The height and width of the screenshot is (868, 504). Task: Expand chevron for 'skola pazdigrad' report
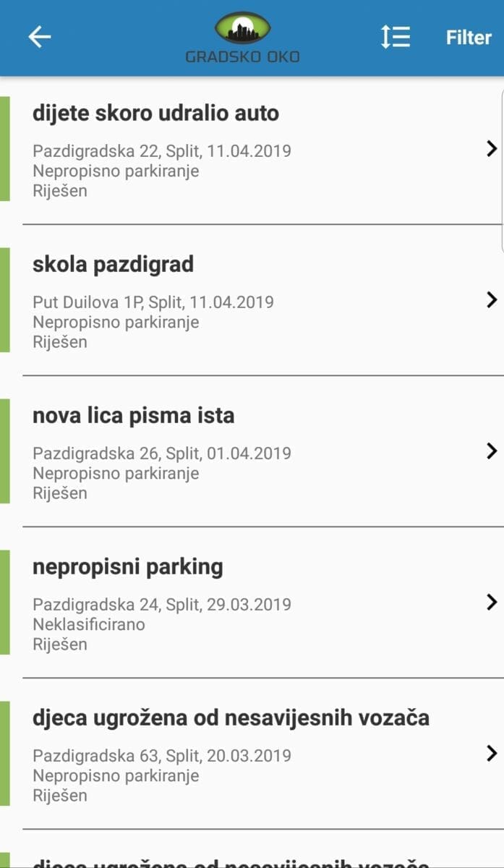coord(492,299)
